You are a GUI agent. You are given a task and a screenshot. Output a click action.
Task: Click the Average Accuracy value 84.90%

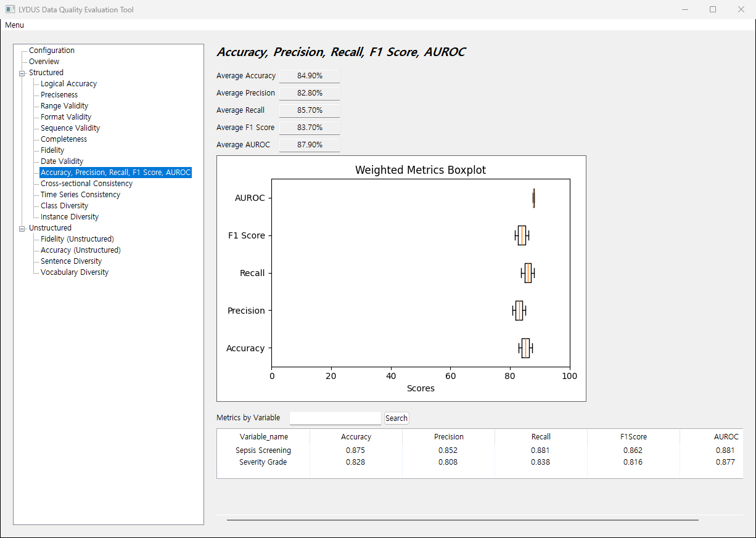coord(310,76)
